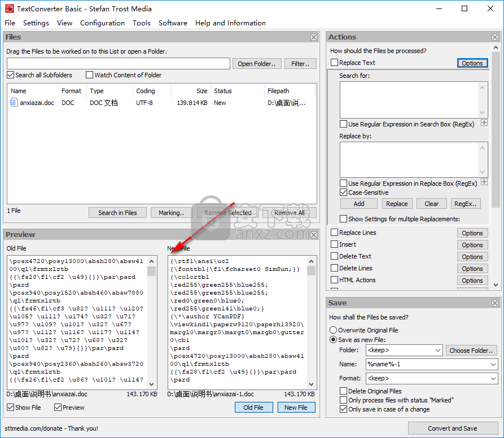Close the Files panel
504x438 pixels.
pos(314,37)
